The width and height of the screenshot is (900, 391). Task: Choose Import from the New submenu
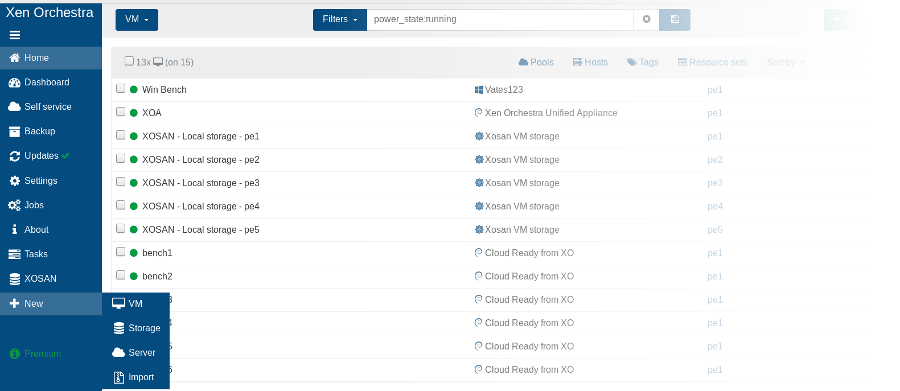pos(137,377)
